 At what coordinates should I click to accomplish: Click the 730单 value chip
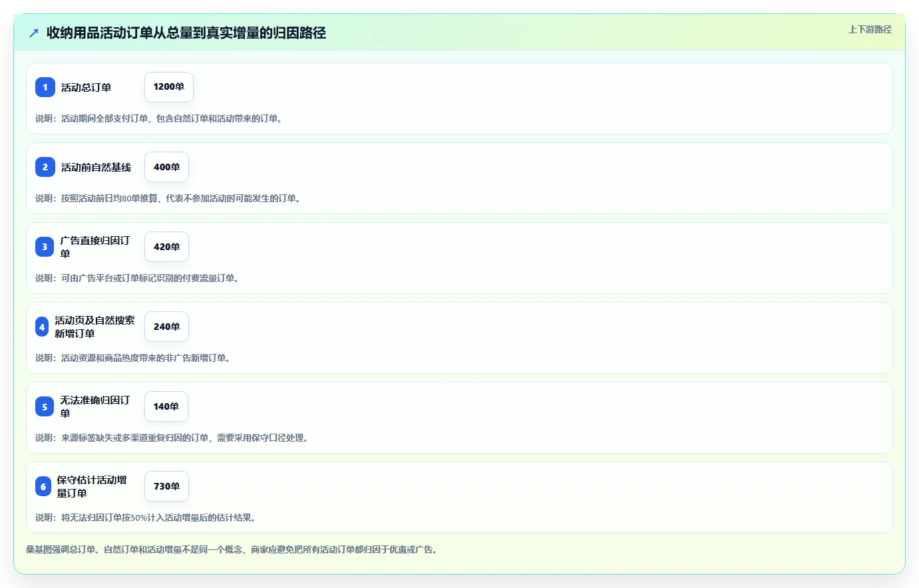click(166, 486)
